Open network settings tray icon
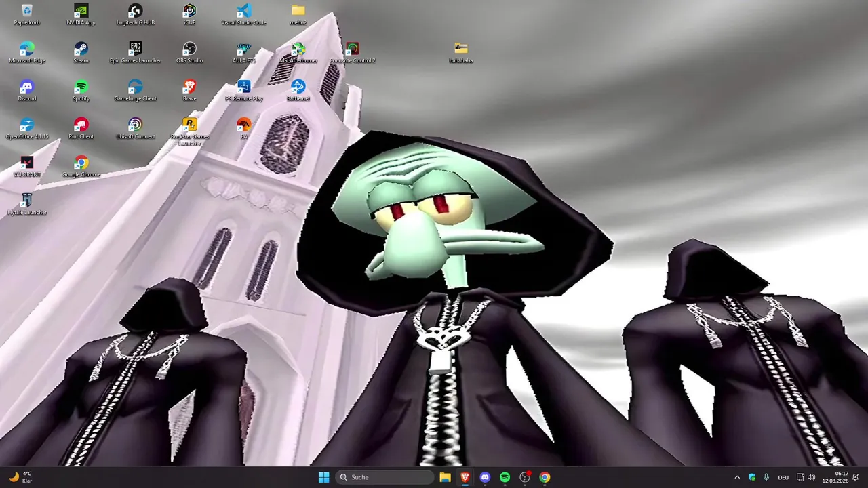This screenshot has width=868, height=488. click(800, 477)
